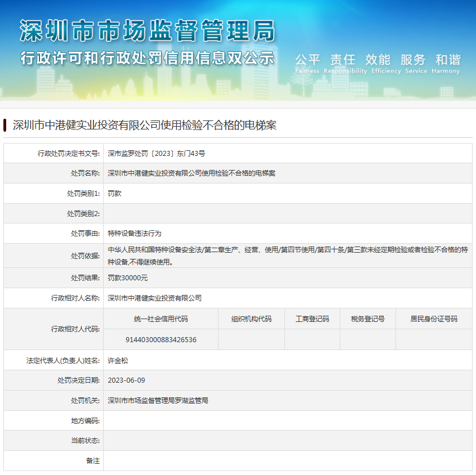Click the 效能 Efficiency motto text
Viewport: 476px width, 475px height.
pos(386,64)
